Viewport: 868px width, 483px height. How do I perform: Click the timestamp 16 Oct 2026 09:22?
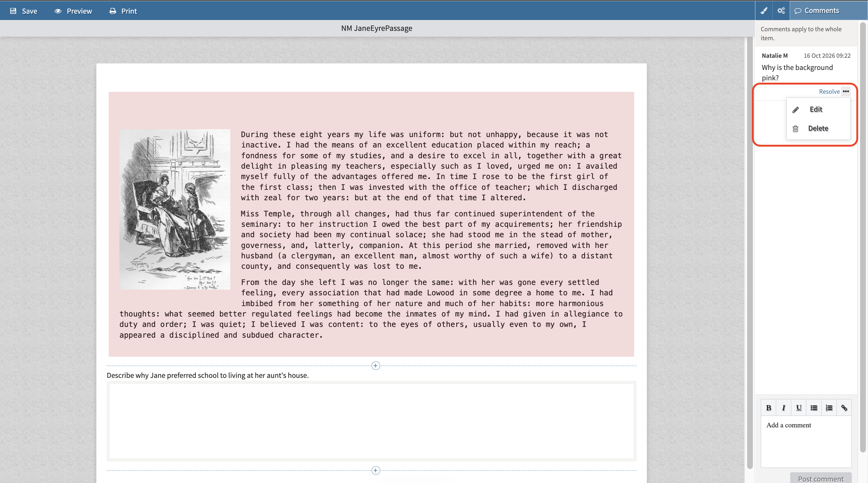tap(827, 56)
